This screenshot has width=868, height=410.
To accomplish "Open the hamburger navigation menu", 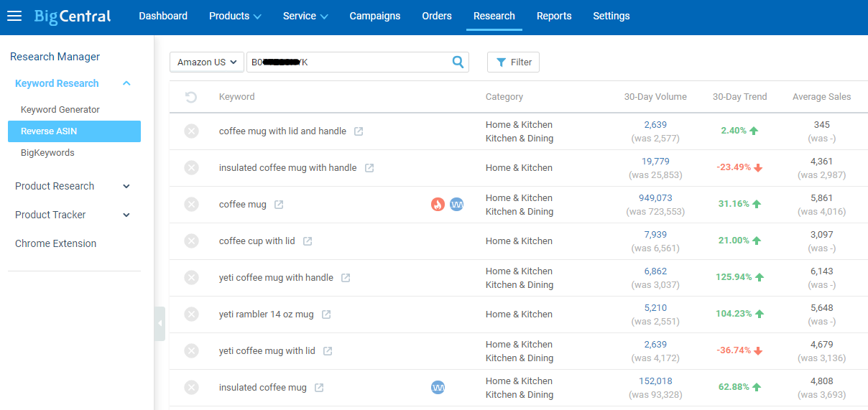I will tap(14, 16).
